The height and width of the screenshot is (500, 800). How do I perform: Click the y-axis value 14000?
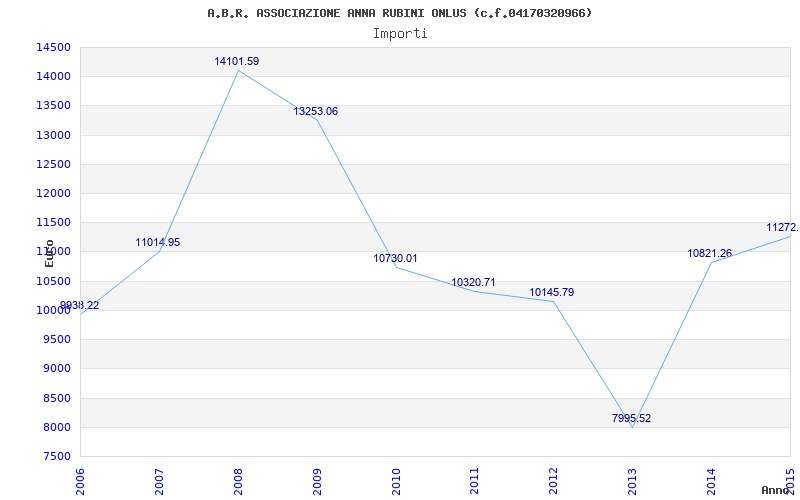(53, 77)
